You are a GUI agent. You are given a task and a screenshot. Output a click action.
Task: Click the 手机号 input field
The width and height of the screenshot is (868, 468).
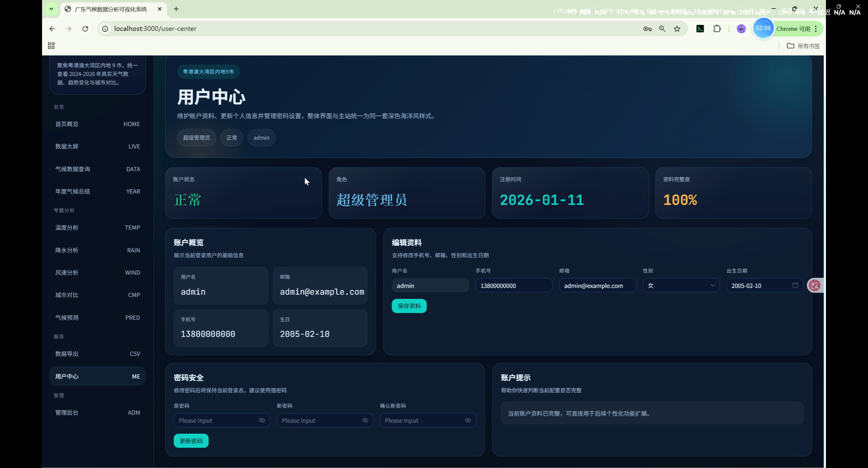click(x=513, y=286)
